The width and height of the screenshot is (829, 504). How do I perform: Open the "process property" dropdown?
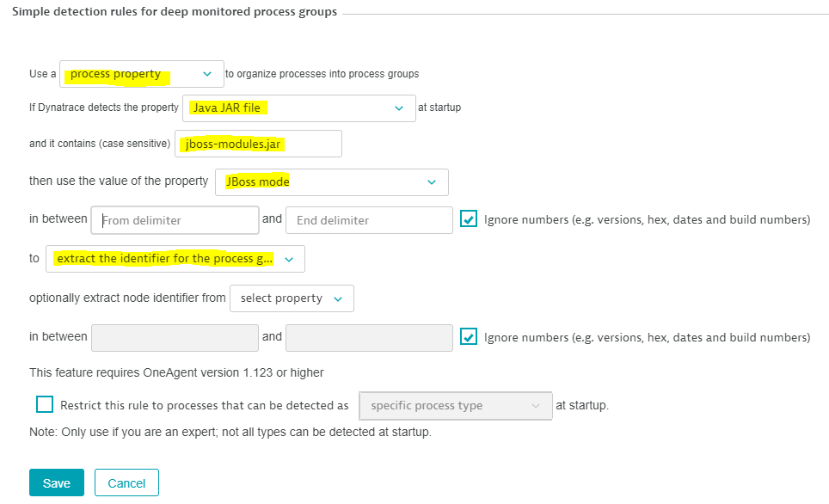141,74
